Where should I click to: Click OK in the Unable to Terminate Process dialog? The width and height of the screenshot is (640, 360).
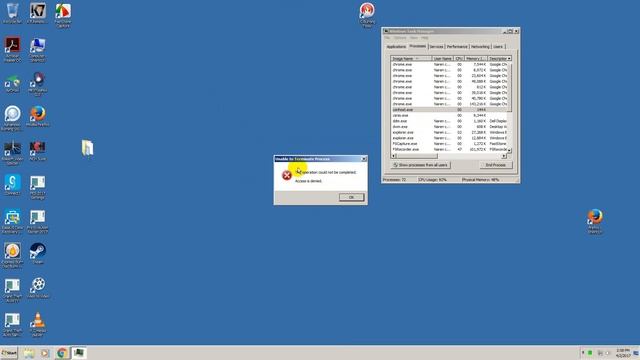point(351,197)
